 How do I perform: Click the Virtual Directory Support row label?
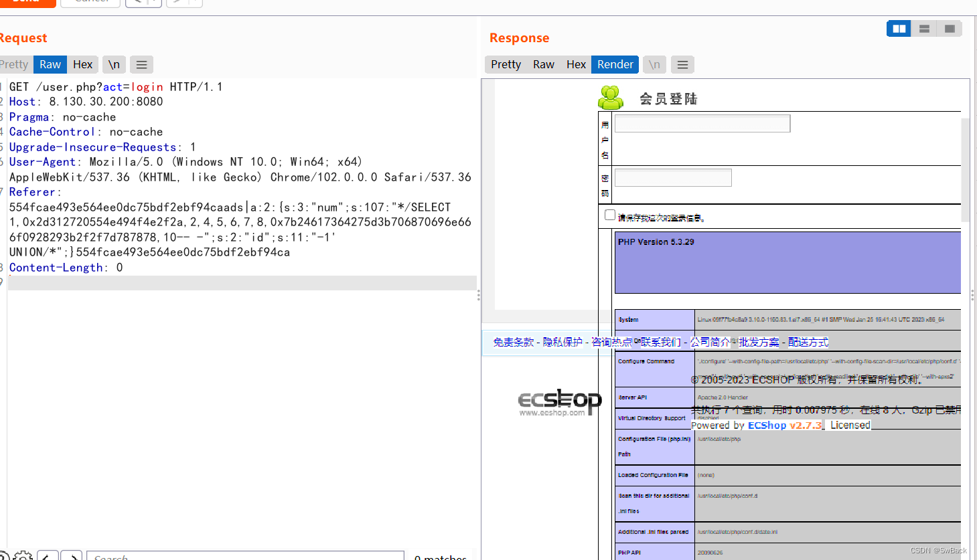pos(652,418)
